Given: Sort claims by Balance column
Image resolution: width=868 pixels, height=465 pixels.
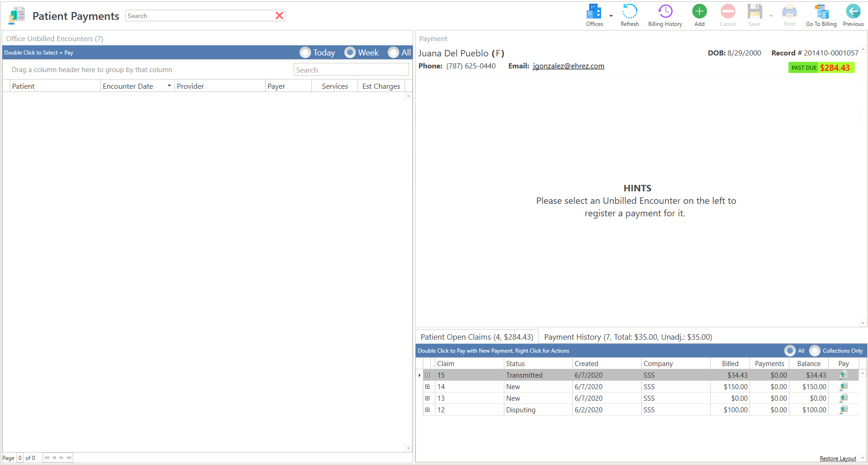Looking at the screenshot, I should 809,363.
